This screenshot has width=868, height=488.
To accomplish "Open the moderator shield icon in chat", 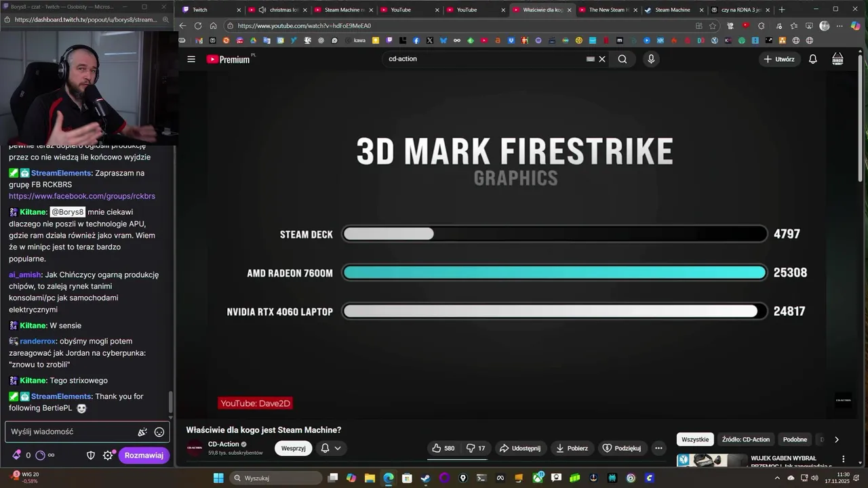I will 91,455.
